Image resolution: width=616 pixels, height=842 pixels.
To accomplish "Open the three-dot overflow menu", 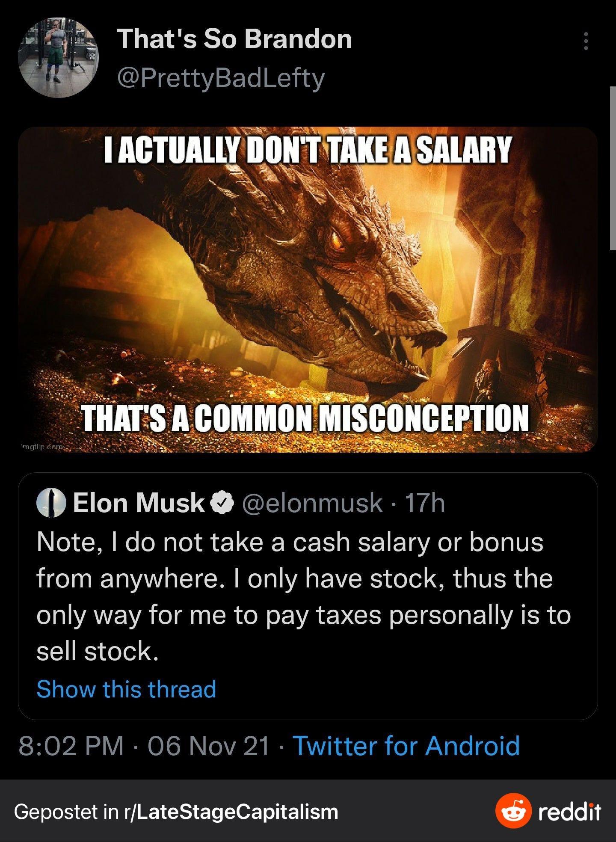I will (587, 41).
